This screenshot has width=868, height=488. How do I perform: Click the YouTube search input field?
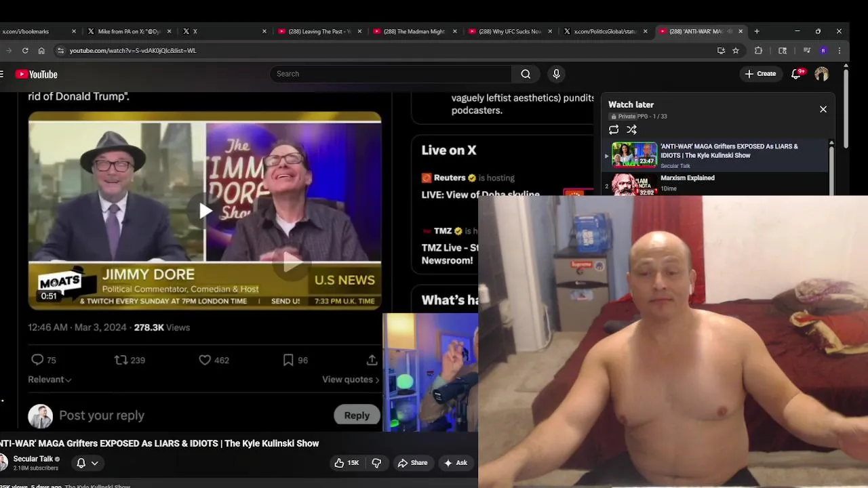click(x=391, y=74)
